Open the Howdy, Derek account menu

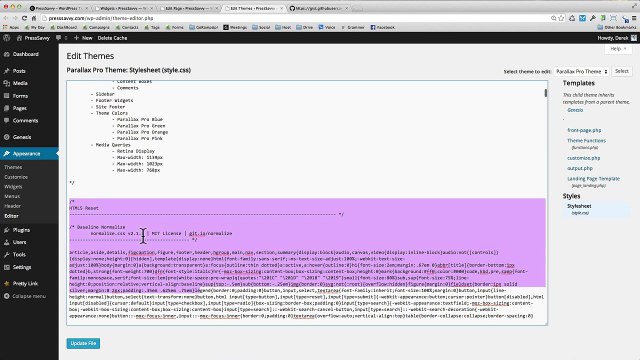(x=617, y=38)
